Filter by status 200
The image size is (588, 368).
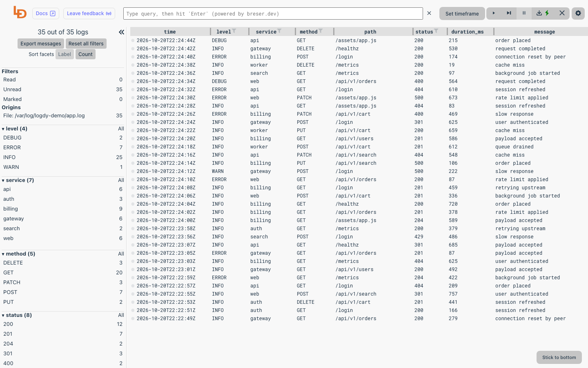click(x=63, y=324)
